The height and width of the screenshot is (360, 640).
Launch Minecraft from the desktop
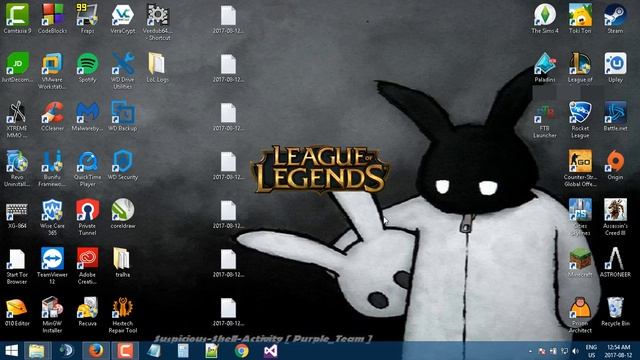pyautogui.click(x=580, y=263)
